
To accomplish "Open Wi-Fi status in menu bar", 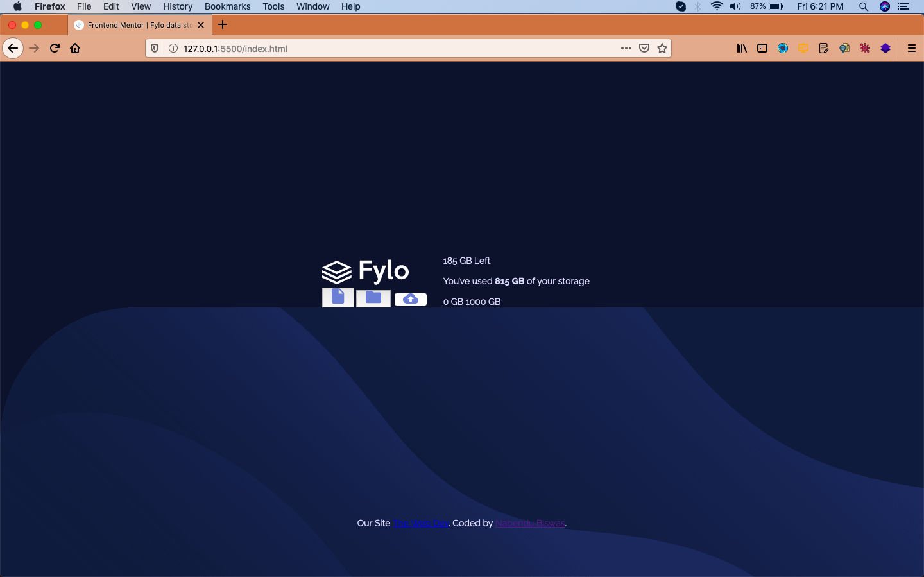I will click(x=717, y=6).
